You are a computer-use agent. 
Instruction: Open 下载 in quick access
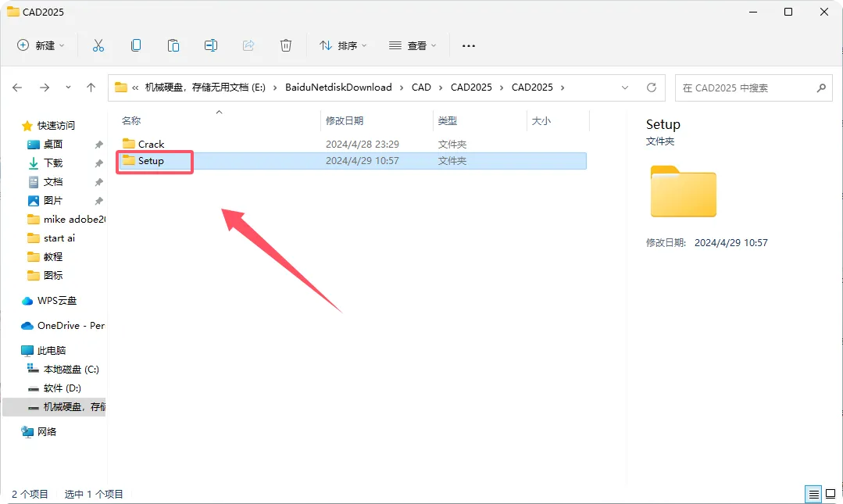52,163
